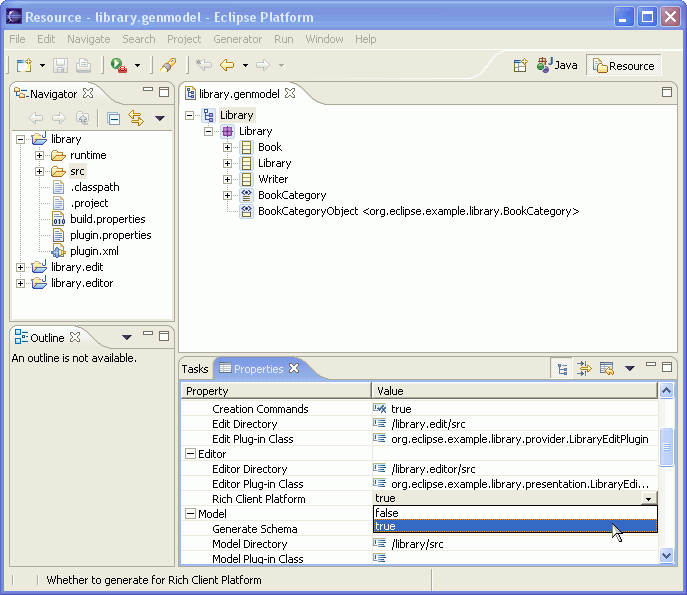Expand the Writer class node
This screenshot has width=687, height=595.
(227, 179)
